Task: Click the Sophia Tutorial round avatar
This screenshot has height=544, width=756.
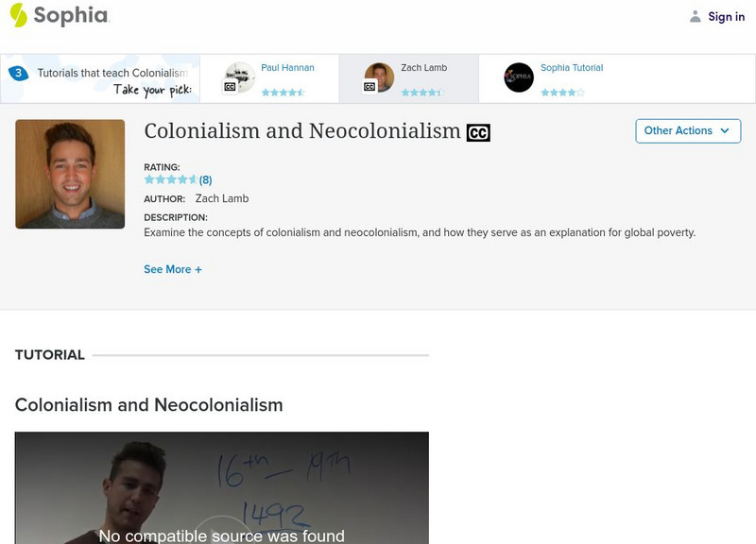Action: click(x=519, y=77)
